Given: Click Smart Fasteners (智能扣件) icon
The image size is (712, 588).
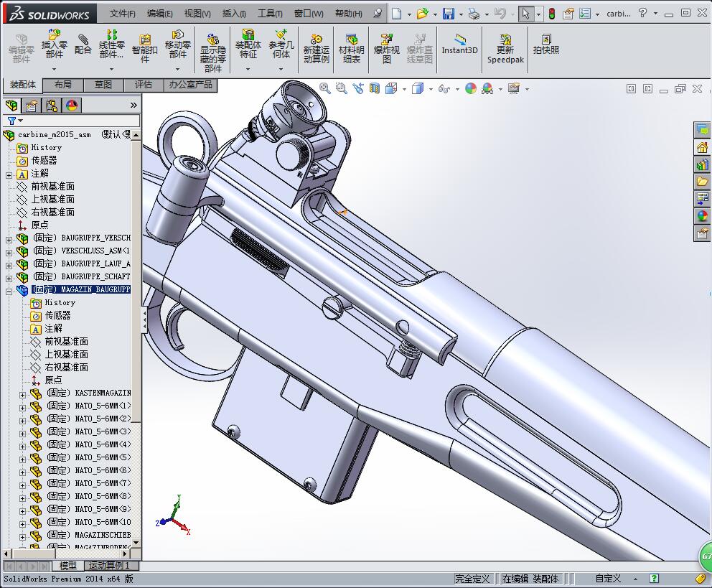Looking at the screenshot, I should point(144,49).
